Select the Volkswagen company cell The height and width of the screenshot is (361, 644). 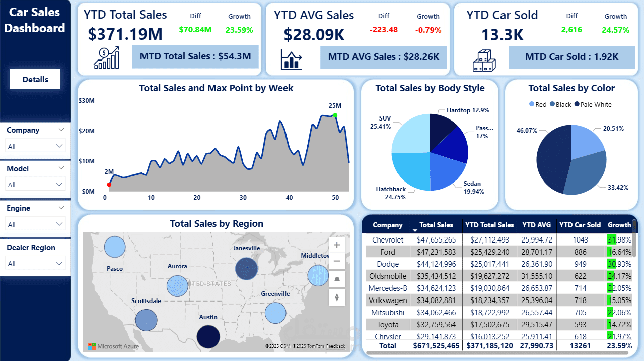point(388,300)
